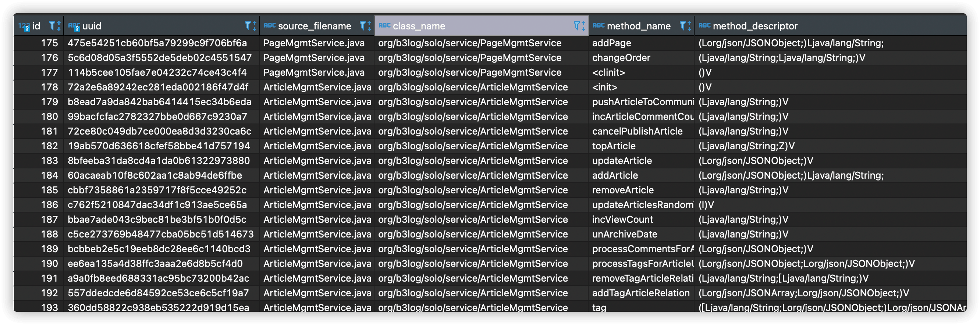Screen dimensions: 980x325
Task: Click descriptor in row 192
Action: [804, 293]
